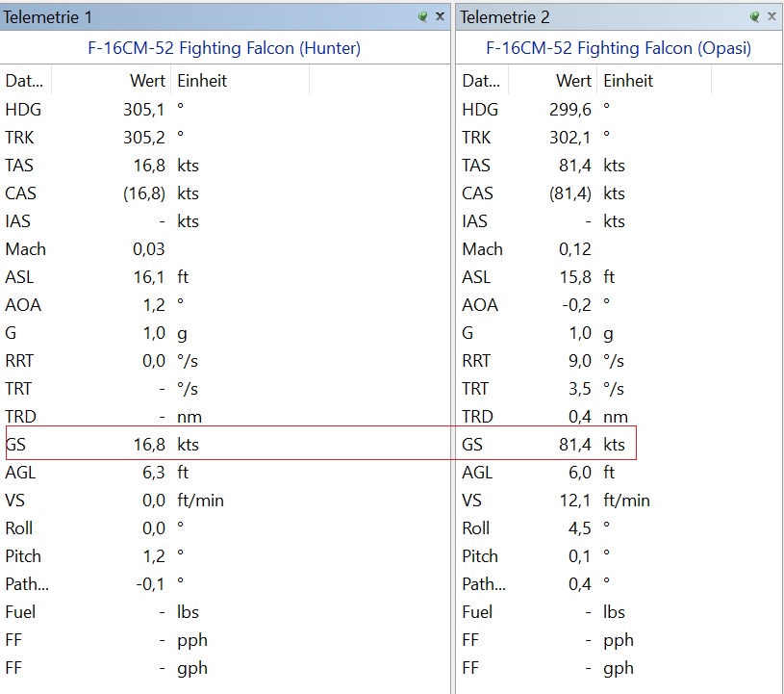Select the HDG row showing 305,1
The width and height of the screenshot is (784, 694).
point(225,109)
